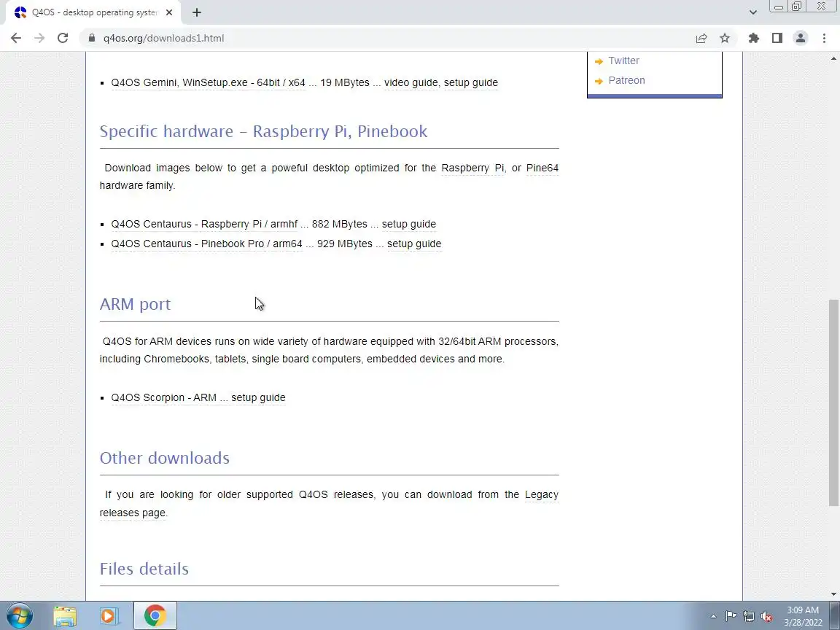Screen dimensions: 840x630
Task: Open the network tray icon
Action: click(748, 617)
